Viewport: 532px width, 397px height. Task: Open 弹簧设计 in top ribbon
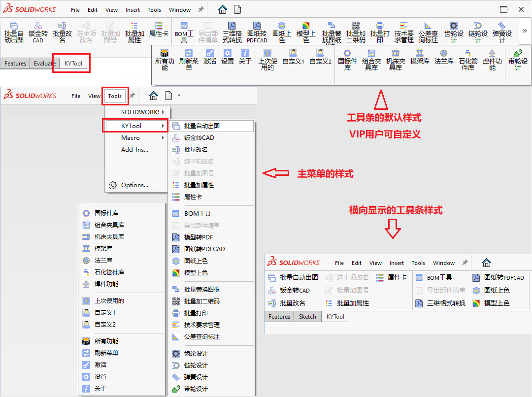point(502,32)
